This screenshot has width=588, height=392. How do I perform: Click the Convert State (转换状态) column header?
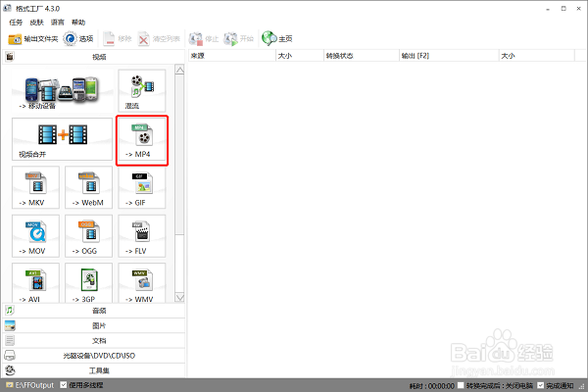pos(362,56)
